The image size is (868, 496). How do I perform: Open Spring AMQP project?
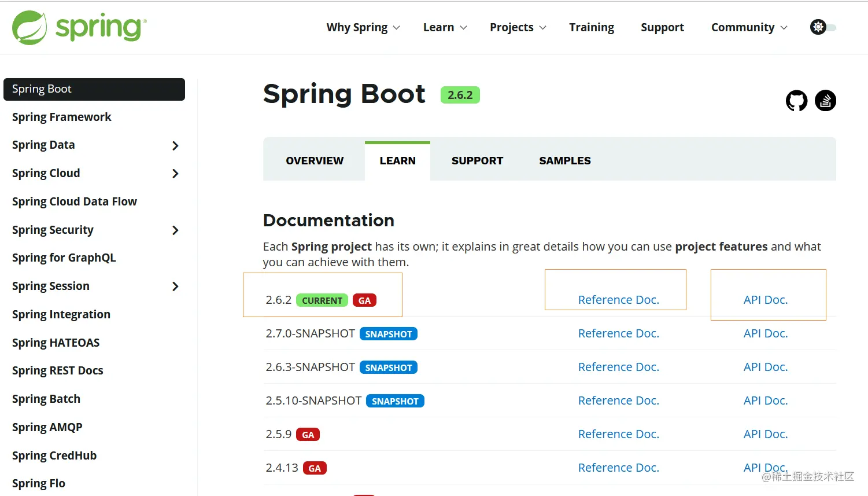(47, 427)
